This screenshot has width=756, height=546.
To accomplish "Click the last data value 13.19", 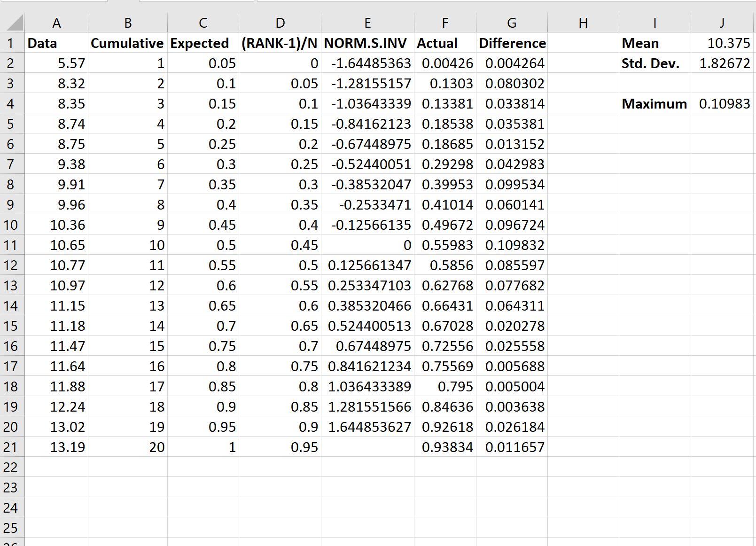I will [x=56, y=447].
